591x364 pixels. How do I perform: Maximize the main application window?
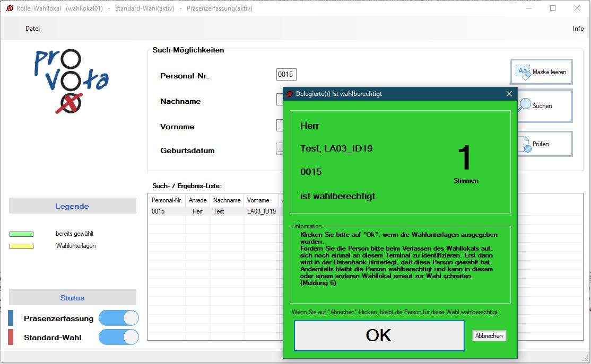click(x=553, y=8)
